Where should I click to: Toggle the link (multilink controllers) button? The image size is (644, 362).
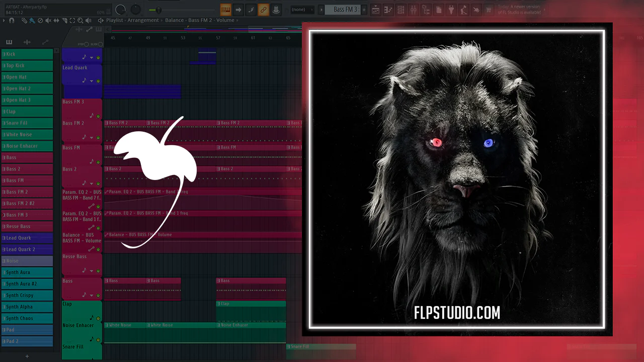(x=264, y=10)
